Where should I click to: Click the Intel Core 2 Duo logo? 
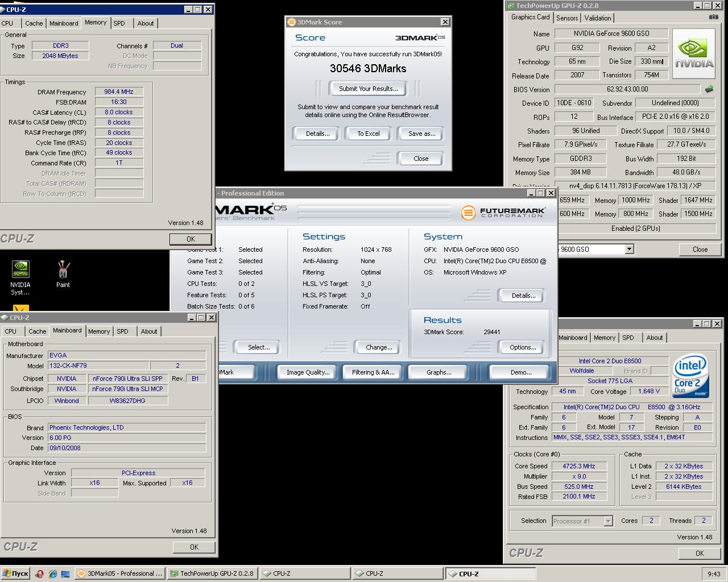tap(690, 376)
